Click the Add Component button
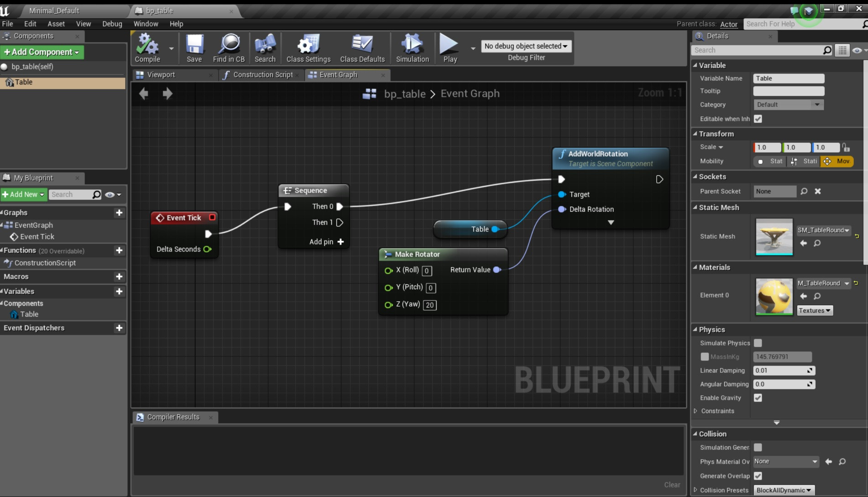 (x=42, y=52)
